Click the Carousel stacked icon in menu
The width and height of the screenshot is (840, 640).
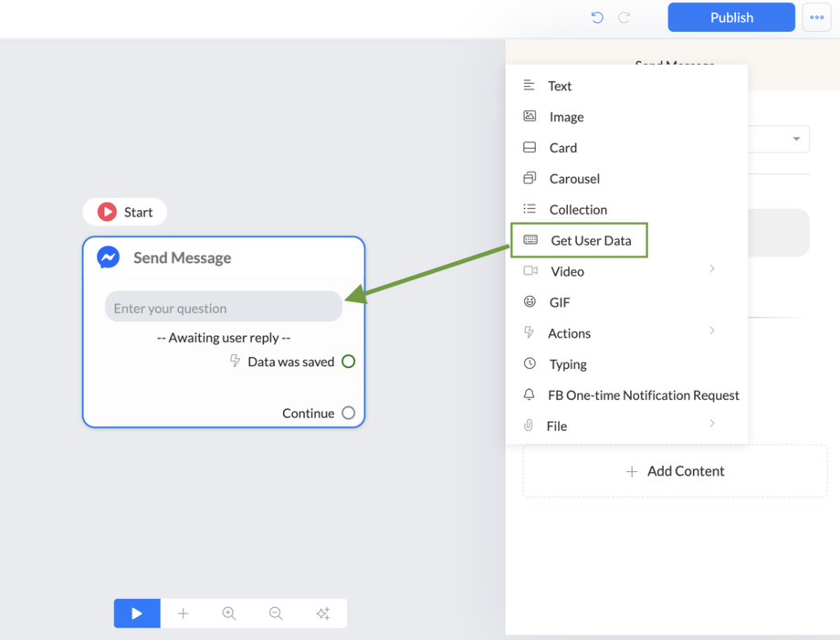pyautogui.click(x=530, y=177)
